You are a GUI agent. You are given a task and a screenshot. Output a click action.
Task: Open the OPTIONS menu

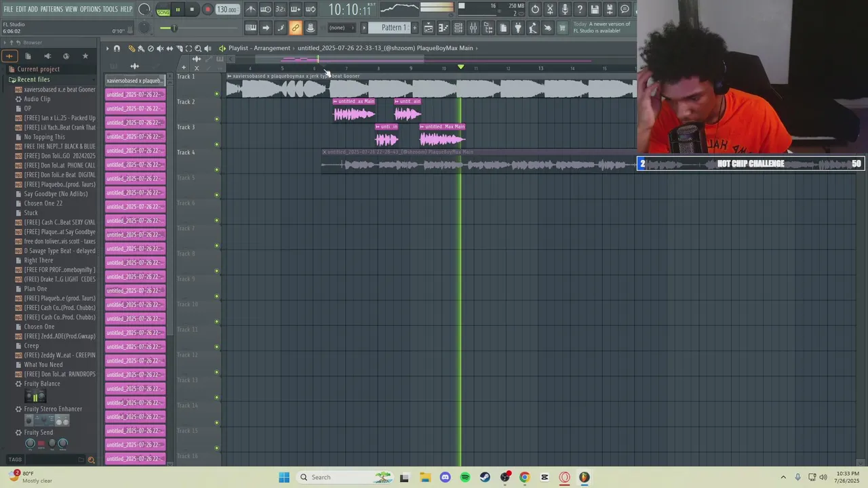pyautogui.click(x=90, y=9)
